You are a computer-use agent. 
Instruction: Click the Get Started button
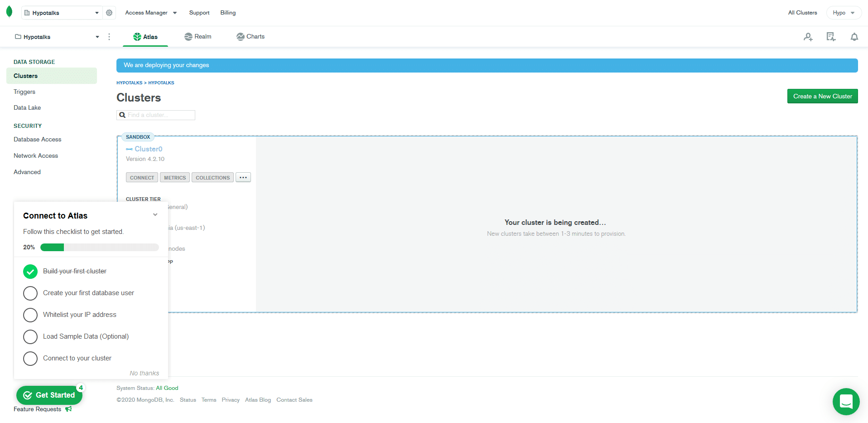pos(49,395)
